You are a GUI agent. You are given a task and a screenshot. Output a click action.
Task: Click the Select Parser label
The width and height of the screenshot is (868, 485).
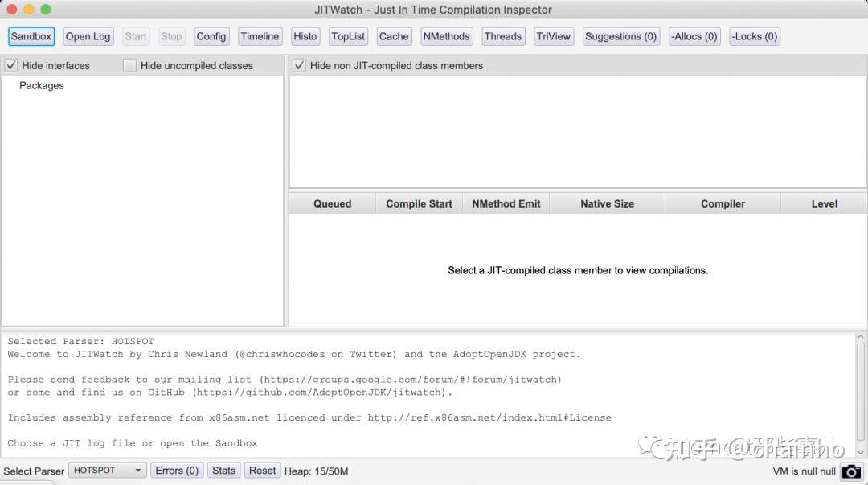[34, 471]
